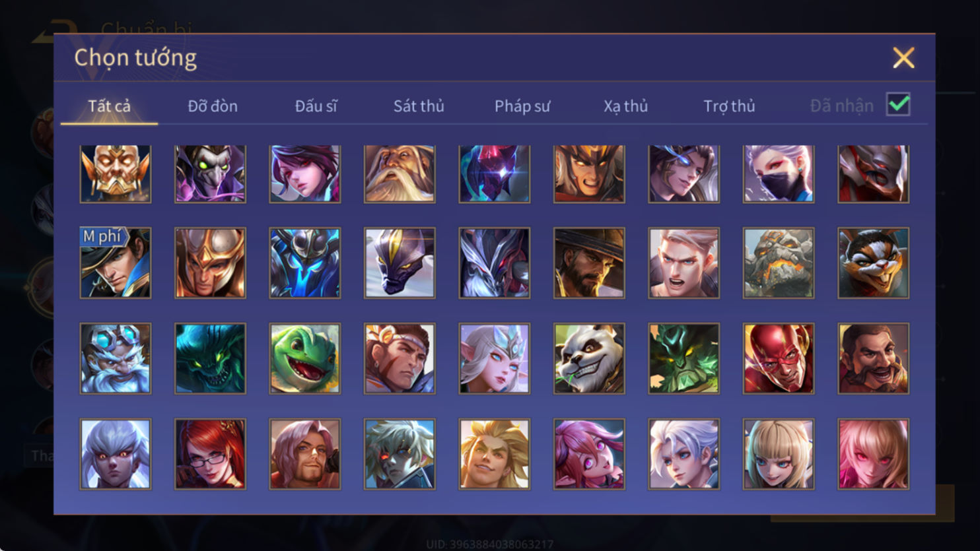
Task: Toggle the Đã nhận checkbox
Action: pyautogui.click(x=898, y=104)
